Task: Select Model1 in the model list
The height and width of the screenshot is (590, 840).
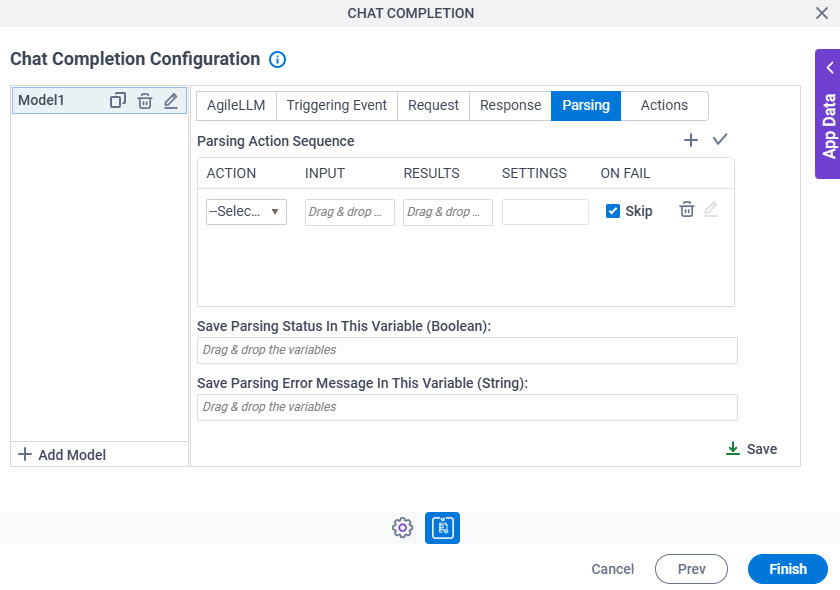Action: 99,101
